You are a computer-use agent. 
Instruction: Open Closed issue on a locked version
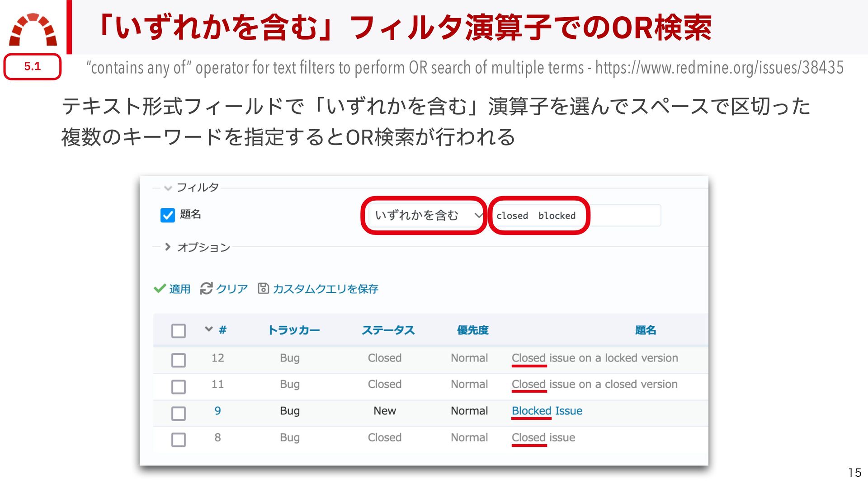[x=594, y=358]
